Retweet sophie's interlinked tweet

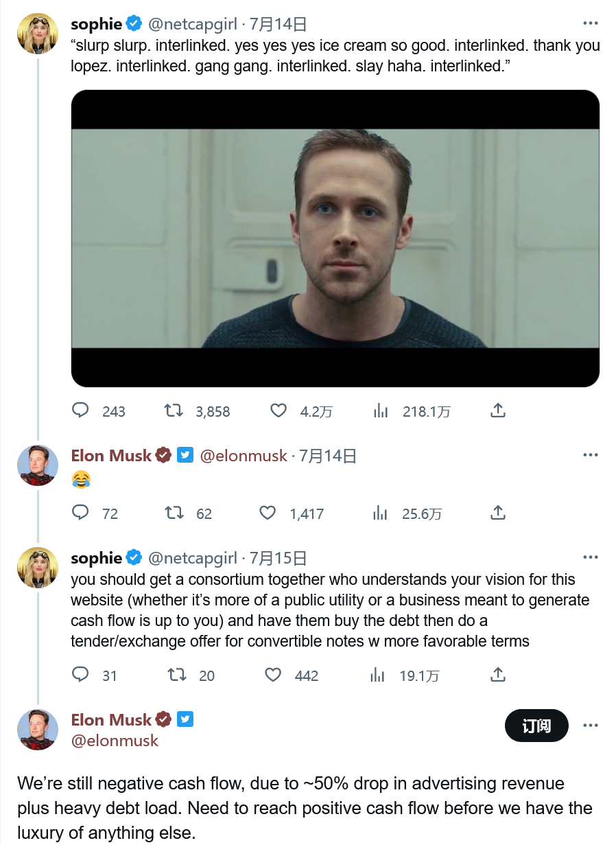174,410
